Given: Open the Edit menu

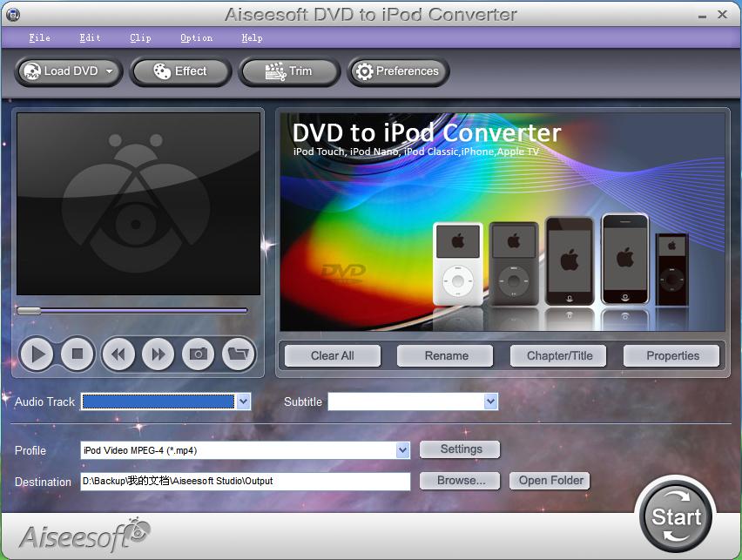Looking at the screenshot, I should point(90,37).
